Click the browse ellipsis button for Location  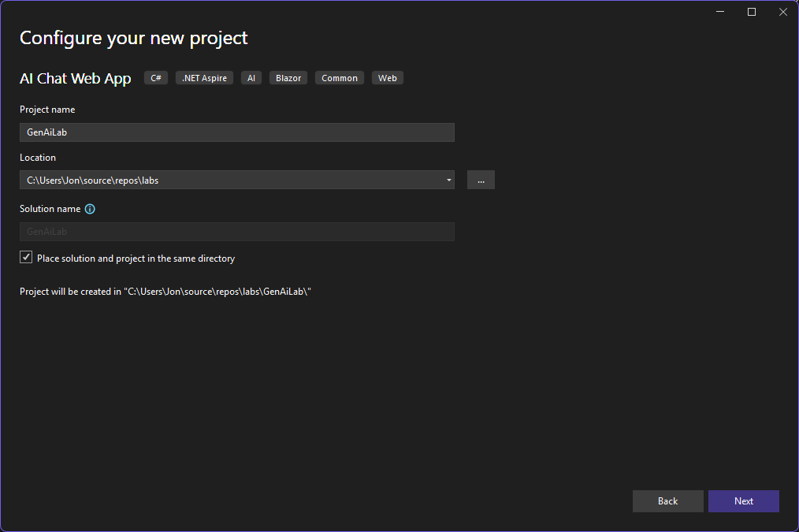[x=481, y=180]
